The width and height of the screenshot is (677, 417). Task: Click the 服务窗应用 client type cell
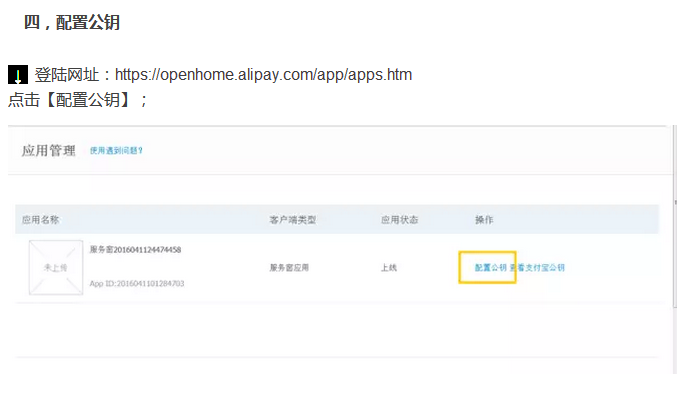pyautogui.click(x=289, y=268)
